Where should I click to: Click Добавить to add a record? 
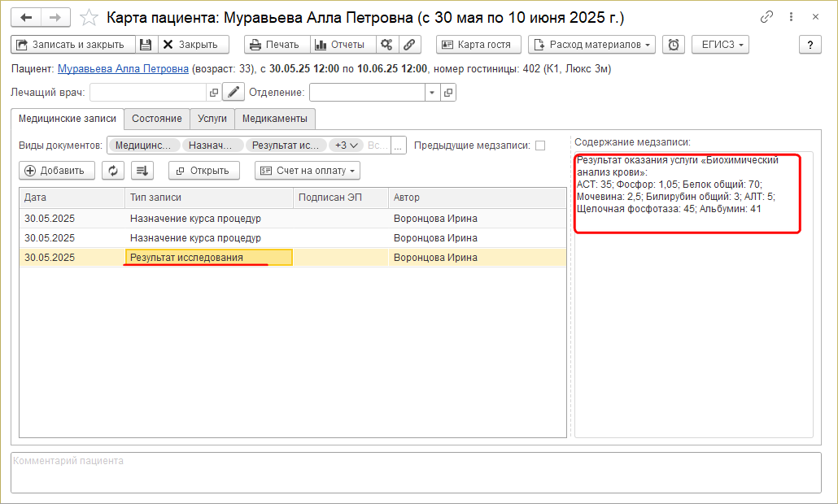click(x=57, y=171)
